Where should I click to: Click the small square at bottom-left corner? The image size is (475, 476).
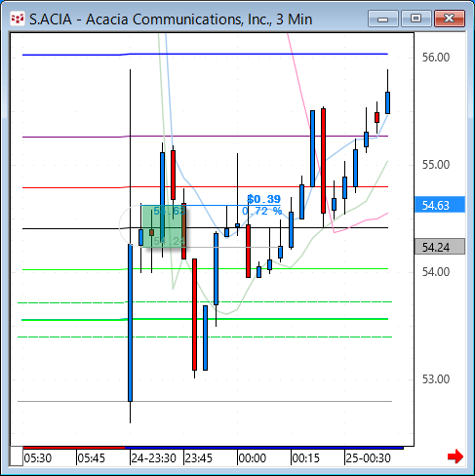(17, 456)
